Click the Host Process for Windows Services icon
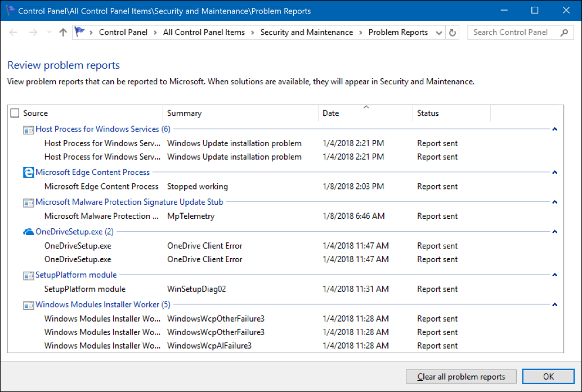This screenshot has height=392, width=582. click(28, 129)
